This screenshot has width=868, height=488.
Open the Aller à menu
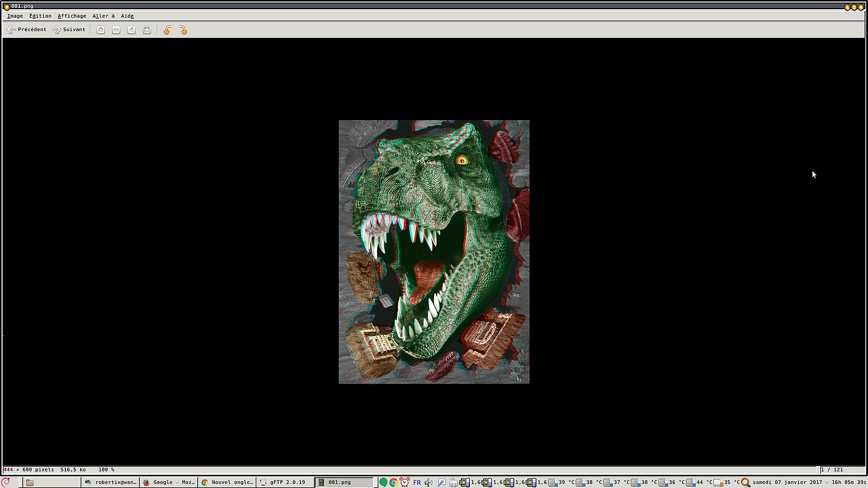pyautogui.click(x=104, y=16)
